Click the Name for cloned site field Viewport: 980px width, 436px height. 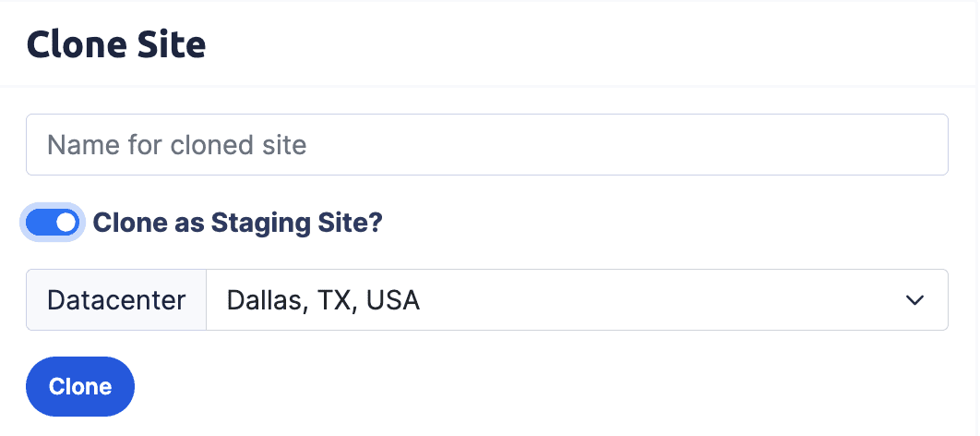click(486, 145)
